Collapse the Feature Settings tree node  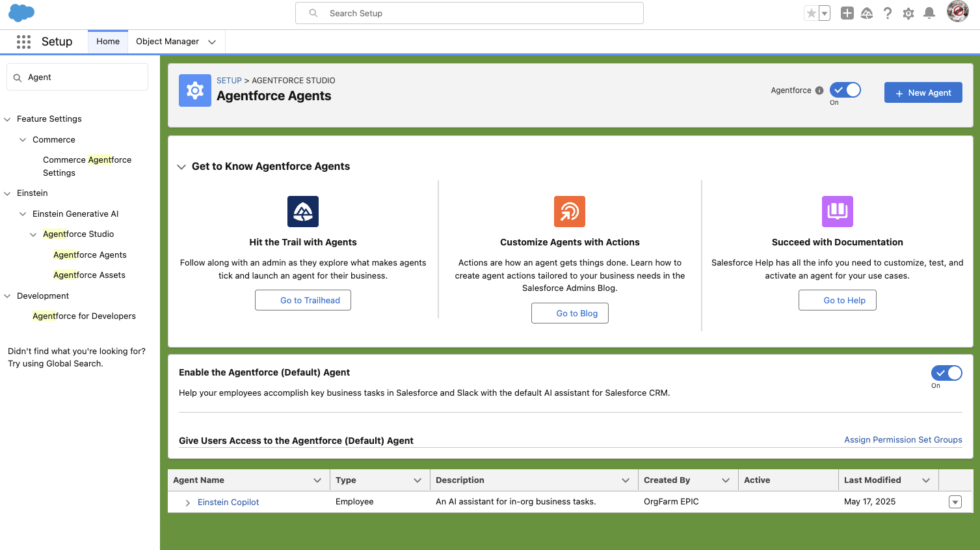[8, 119]
